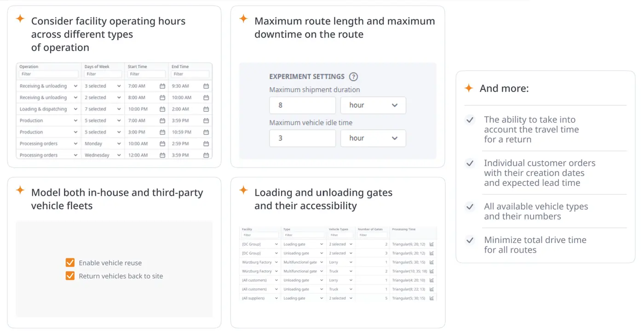Click the Maximum shipment duration value field

click(x=303, y=105)
